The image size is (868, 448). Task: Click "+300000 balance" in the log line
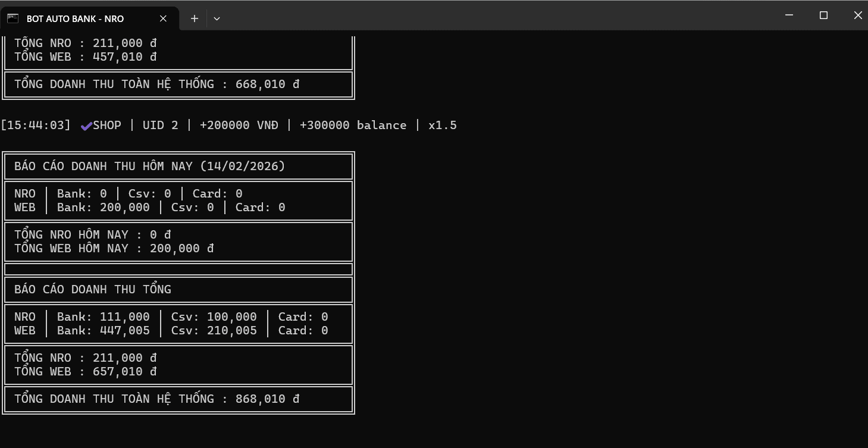point(353,125)
